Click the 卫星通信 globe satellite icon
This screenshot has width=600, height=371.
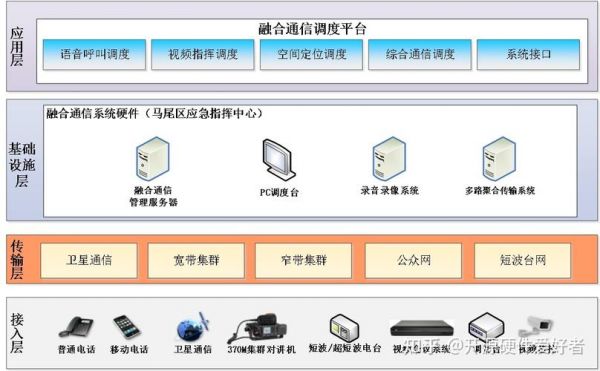click(192, 327)
